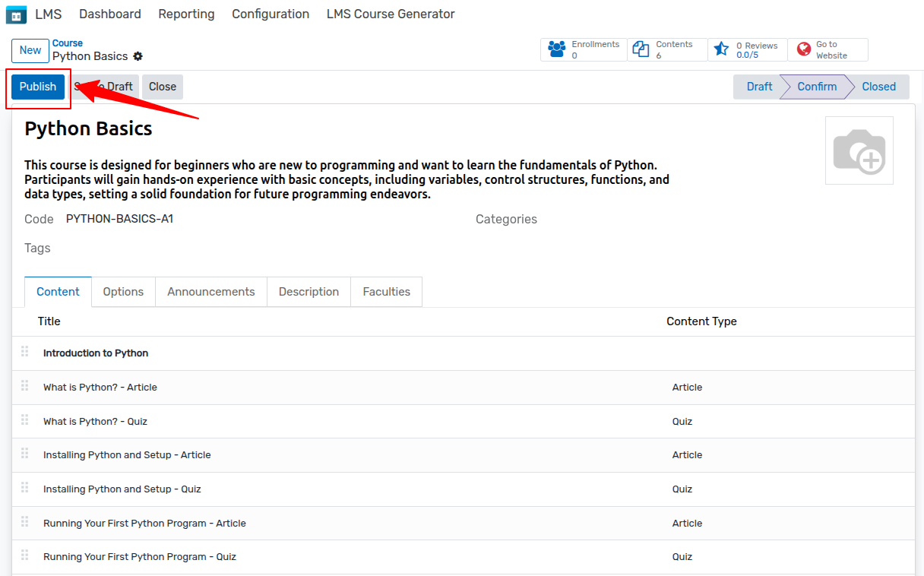Edit the Python Basics course title
The height and width of the screenshot is (576, 924).
tap(89, 128)
